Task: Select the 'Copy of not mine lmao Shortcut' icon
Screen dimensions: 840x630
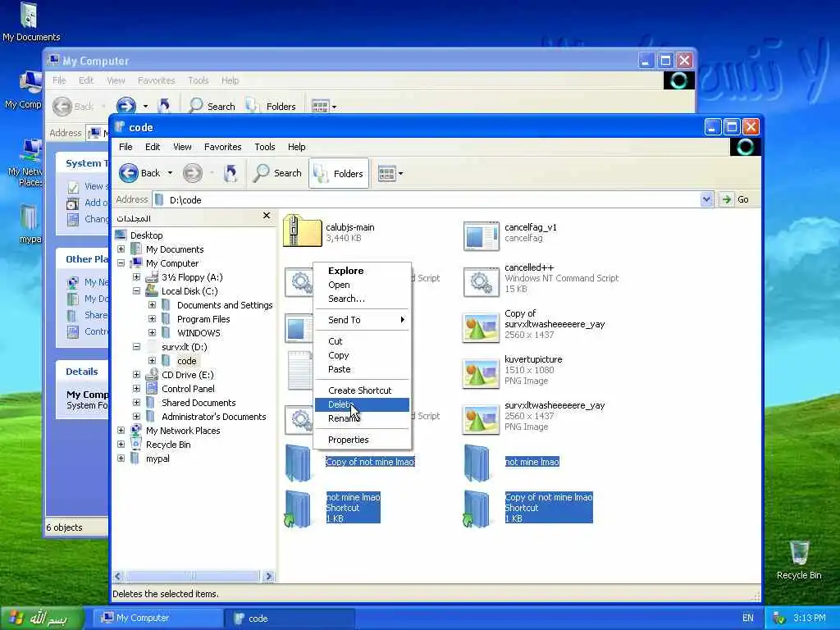Action: point(477,509)
